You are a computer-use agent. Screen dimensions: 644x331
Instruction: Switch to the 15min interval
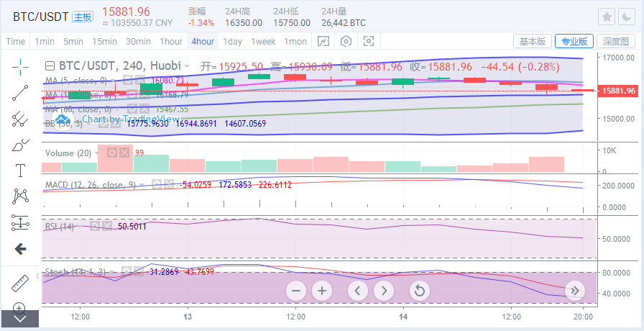click(104, 41)
